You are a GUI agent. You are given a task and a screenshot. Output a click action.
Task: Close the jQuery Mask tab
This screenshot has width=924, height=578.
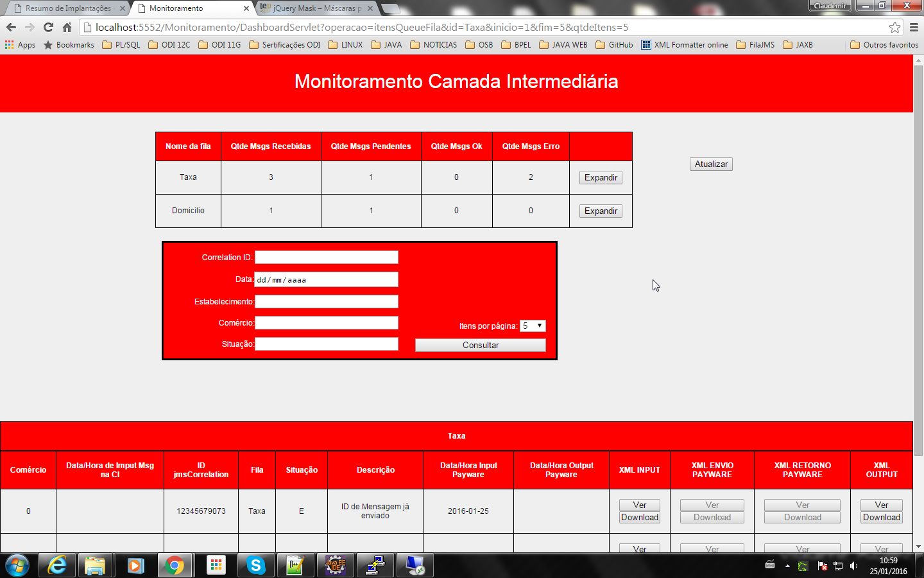coord(370,8)
